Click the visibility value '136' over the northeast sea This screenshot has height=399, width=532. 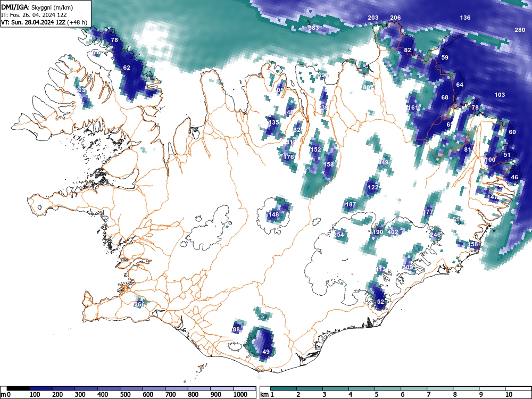pyautogui.click(x=465, y=18)
